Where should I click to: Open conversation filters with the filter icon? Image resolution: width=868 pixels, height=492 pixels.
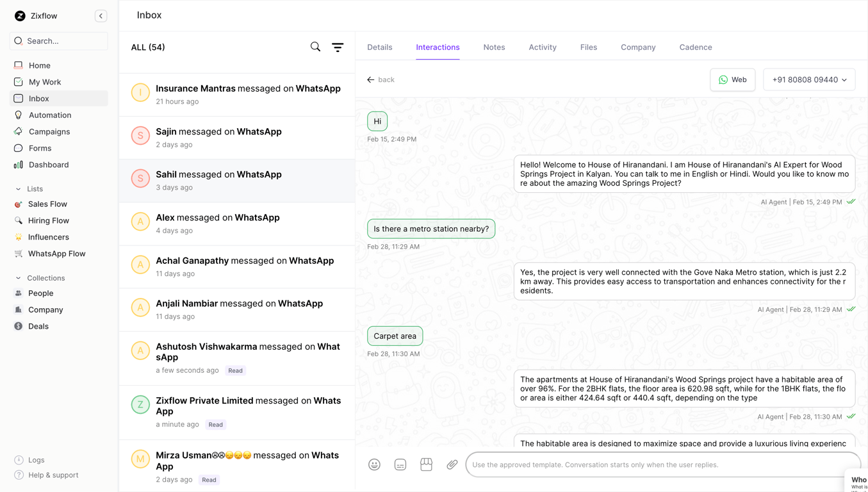point(338,47)
